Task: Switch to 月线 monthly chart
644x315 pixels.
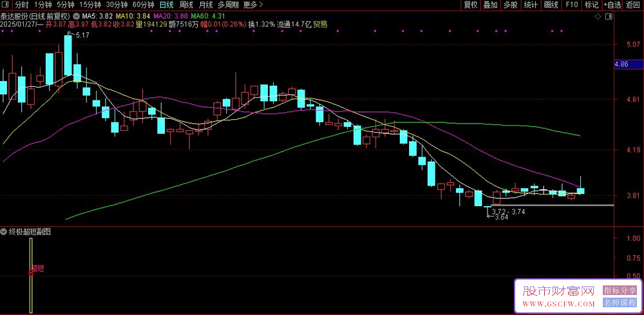Action: tap(205, 5)
